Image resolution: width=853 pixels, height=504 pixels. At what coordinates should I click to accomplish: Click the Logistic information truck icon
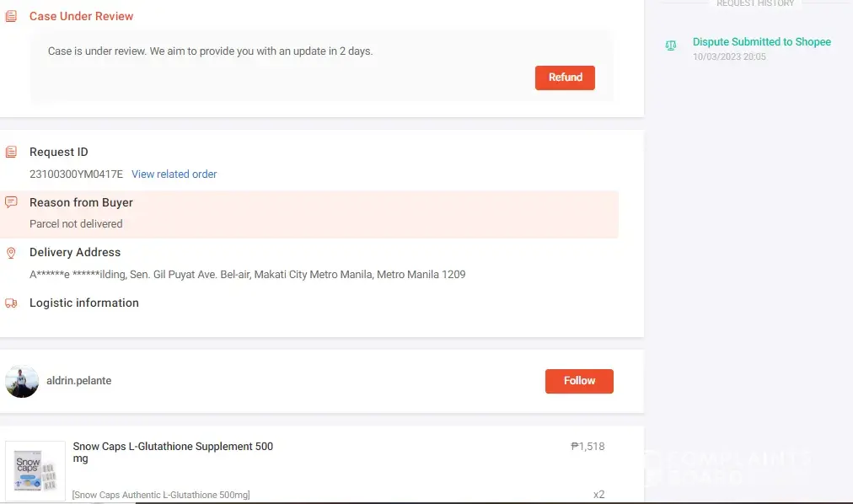tap(11, 303)
